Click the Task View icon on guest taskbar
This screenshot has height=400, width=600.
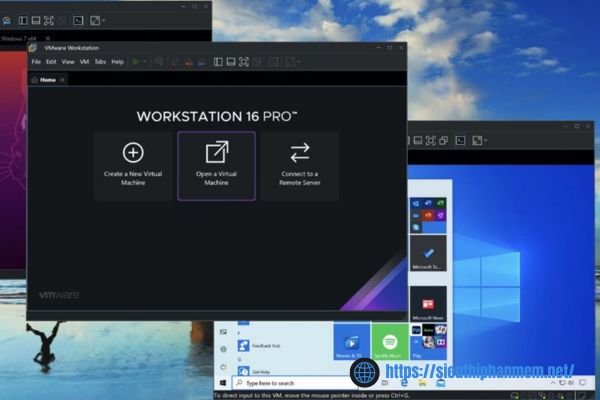[x=385, y=383]
